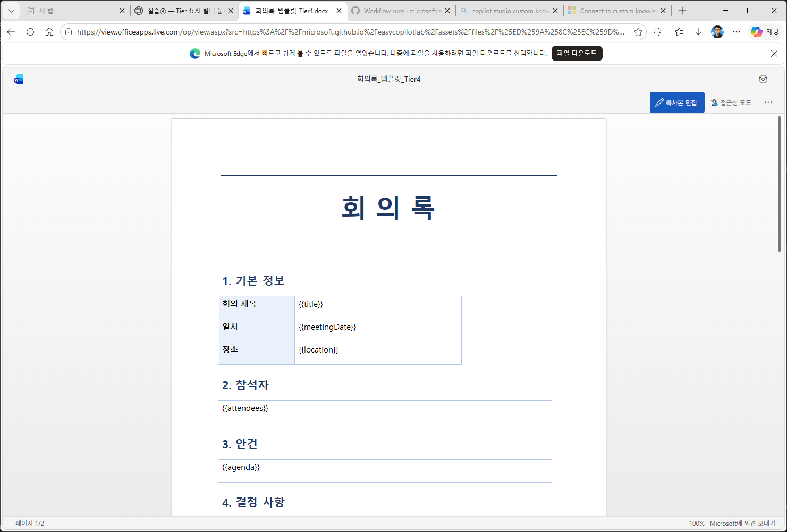
Task: Close the Workflow runs tab
Action: [447, 11]
